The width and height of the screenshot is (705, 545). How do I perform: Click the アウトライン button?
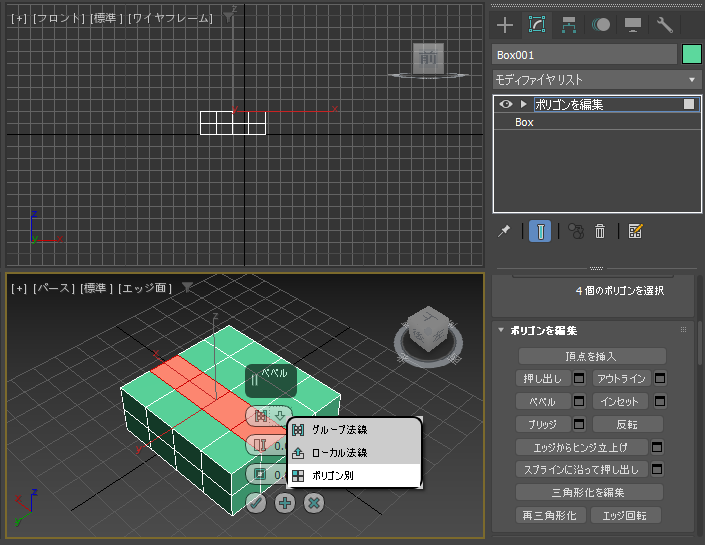(621, 378)
